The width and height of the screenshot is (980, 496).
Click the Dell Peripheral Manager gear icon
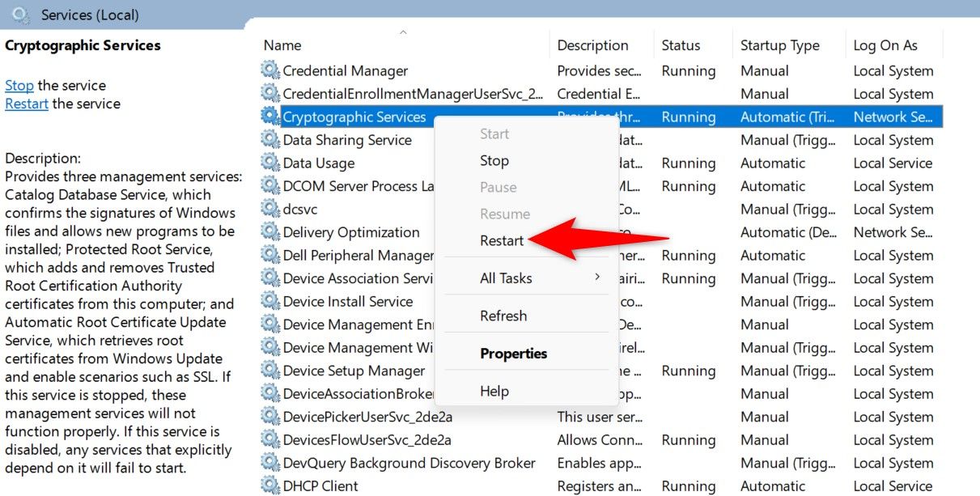270,255
